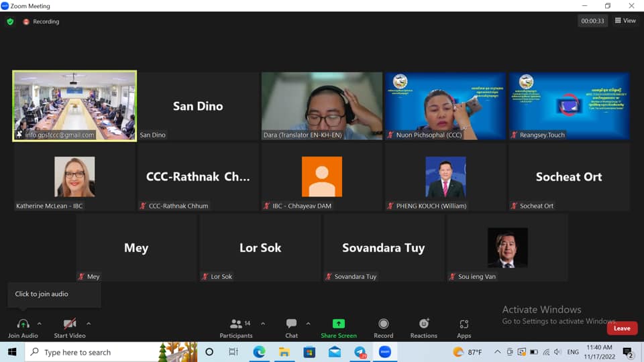644x362 pixels.
Task: Expand video options arrow beside Start Video
Action: 89,324
